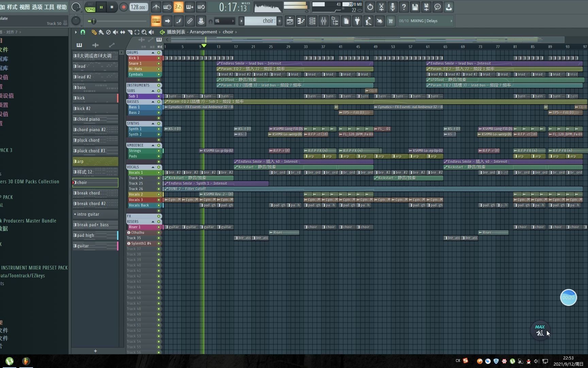The height and width of the screenshot is (368, 588).
Task: Enable wait for input before recording
Action: 167,7
